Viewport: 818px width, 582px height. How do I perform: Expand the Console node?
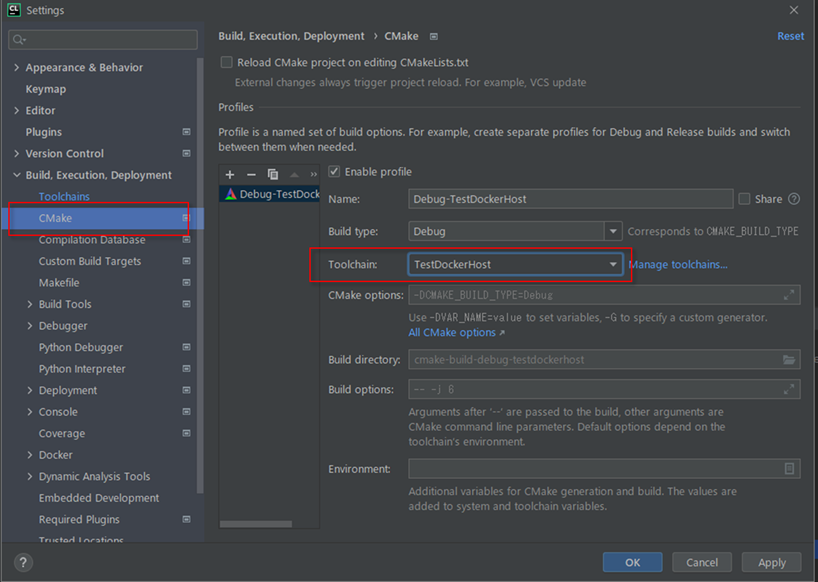point(30,411)
